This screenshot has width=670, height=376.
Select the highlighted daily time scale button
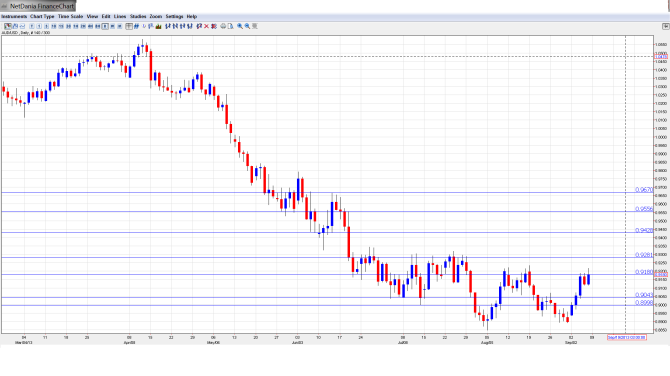(105, 26)
